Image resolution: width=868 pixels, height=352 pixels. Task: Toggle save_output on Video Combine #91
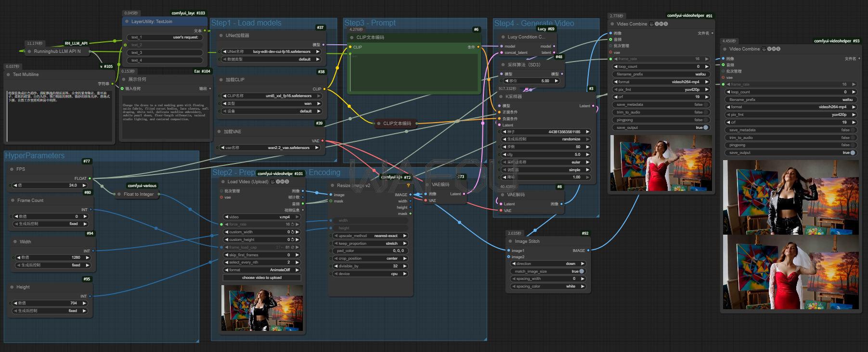point(705,127)
